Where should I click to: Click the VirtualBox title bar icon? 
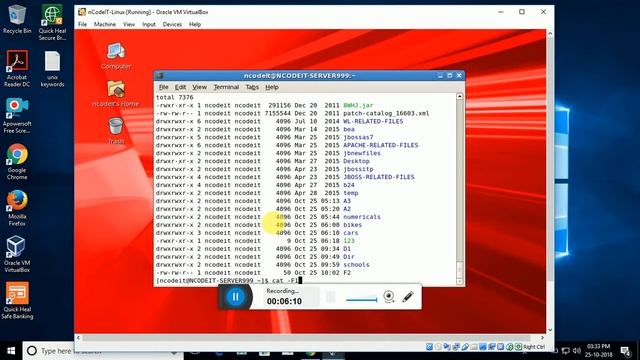pyautogui.click(x=82, y=12)
